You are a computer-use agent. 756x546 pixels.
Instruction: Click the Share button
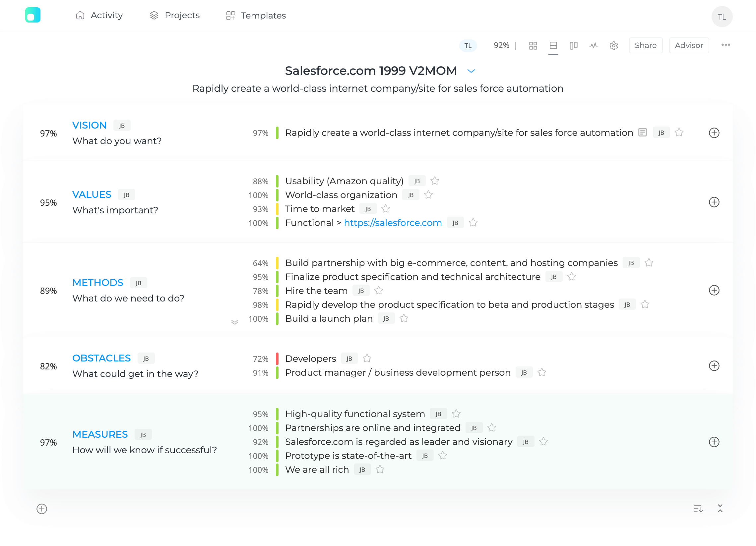click(x=645, y=46)
